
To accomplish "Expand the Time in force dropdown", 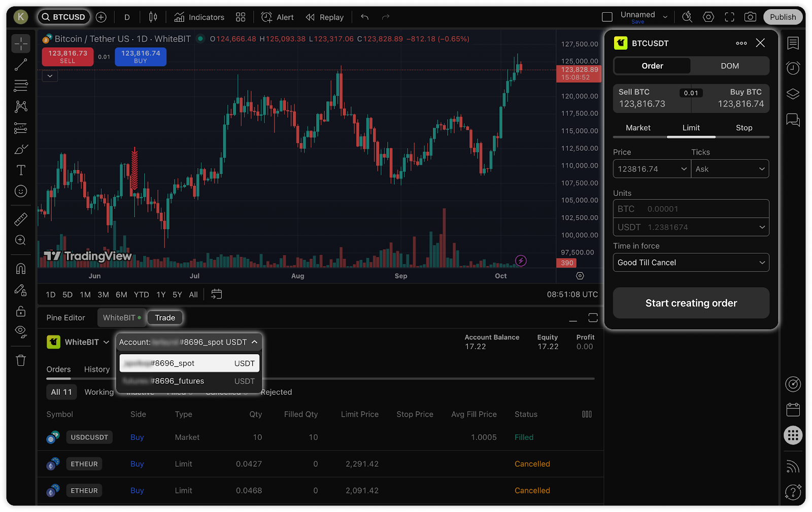I will coord(691,262).
